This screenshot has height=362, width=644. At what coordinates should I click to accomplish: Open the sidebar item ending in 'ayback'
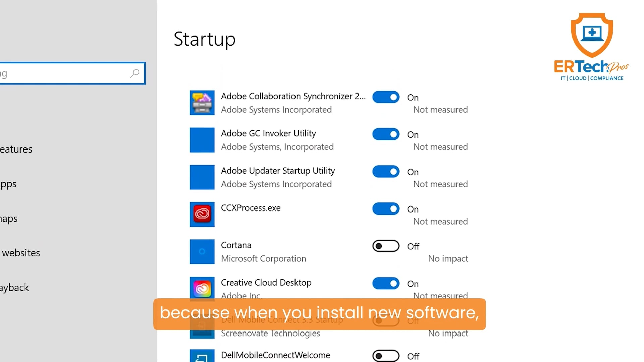click(14, 288)
